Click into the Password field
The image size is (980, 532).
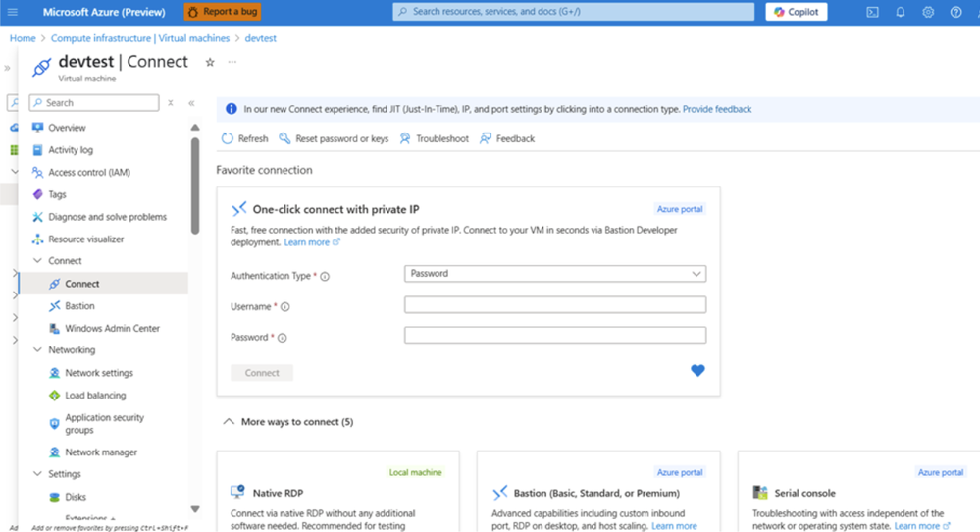click(x=555, y=335)
